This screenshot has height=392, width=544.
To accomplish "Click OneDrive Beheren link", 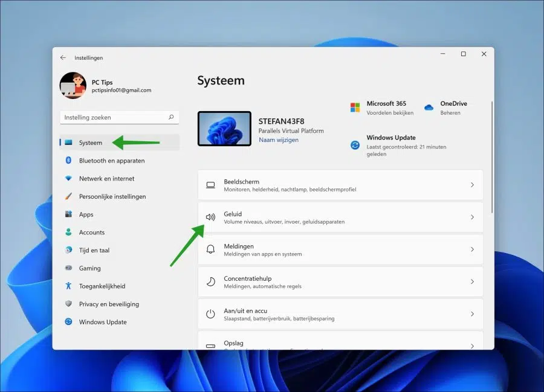I will point(450,112).
